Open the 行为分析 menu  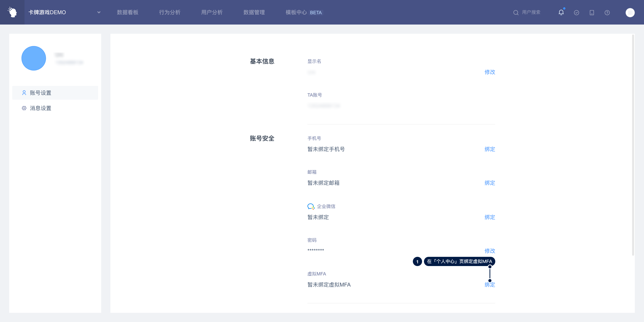click(x=169, y=12)
